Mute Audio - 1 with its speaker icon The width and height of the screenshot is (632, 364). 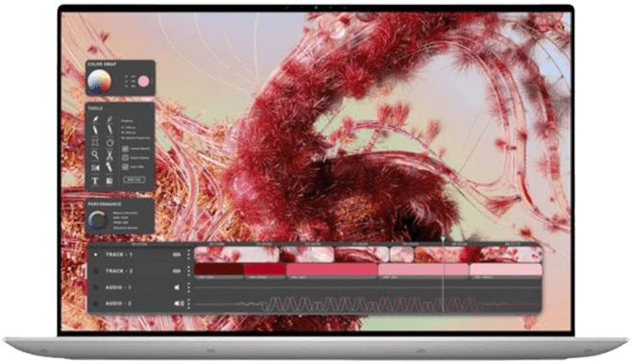[x=177, y=287]
